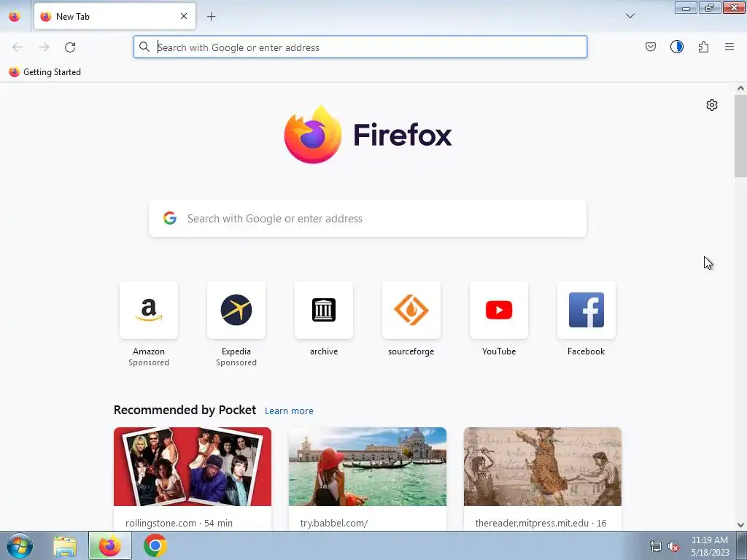The width and height of the screenshot is (747, 560).
Task: Open the try.babbel.com Venice thumbnail
Action: [x=368, y=467]
